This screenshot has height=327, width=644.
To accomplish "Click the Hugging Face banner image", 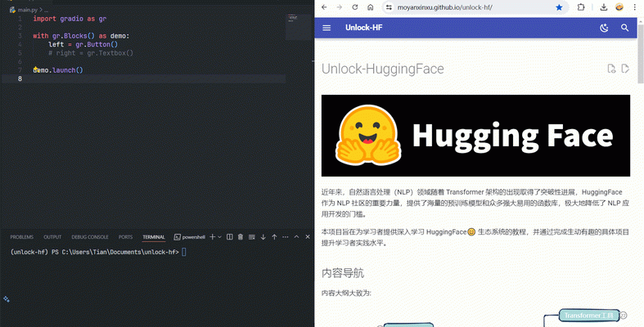I will (x=475, y=136).
